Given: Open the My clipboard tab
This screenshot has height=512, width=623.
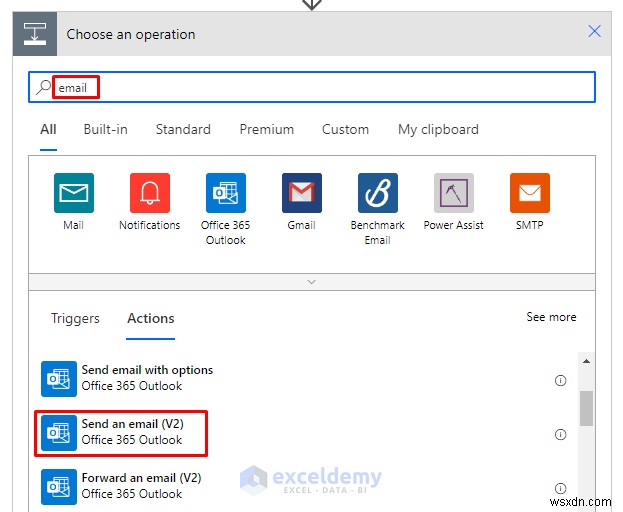Looking at the screenshot, I should click(438, 129).
